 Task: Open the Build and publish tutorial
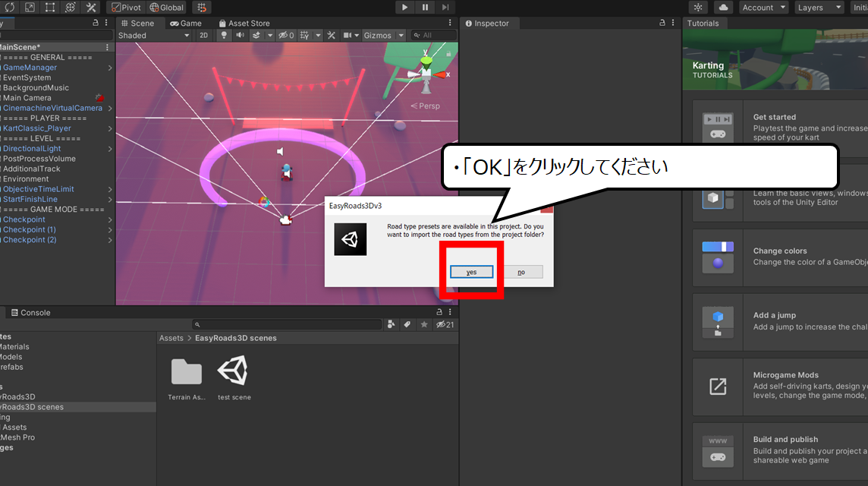[x=780, y=450]
